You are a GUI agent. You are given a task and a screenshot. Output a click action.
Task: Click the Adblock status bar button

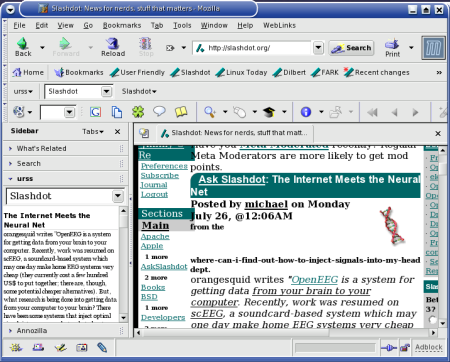tap(429, 348)
